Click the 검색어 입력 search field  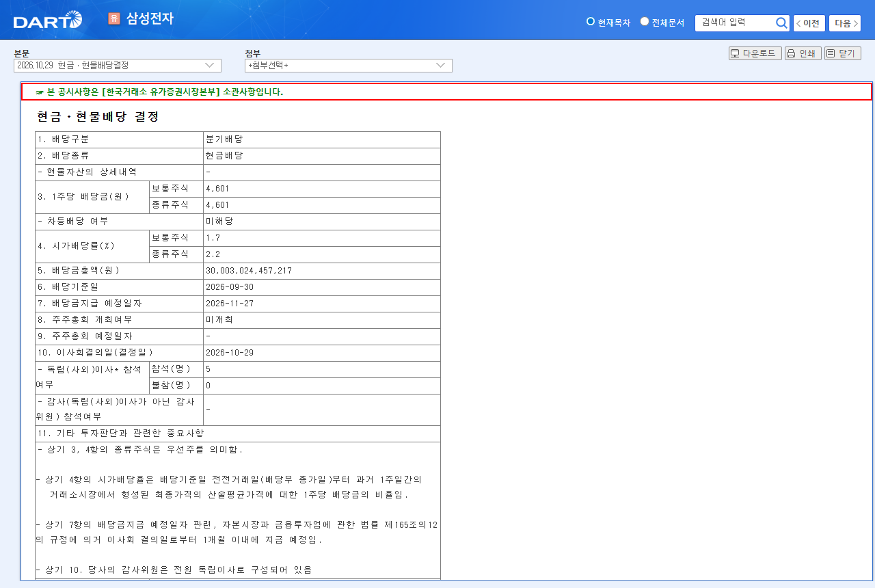coord(735,23)
